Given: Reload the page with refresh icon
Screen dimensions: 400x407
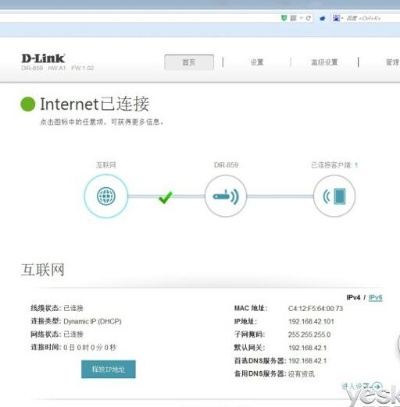Looking at the screenshot, I should tap(308, 18).
